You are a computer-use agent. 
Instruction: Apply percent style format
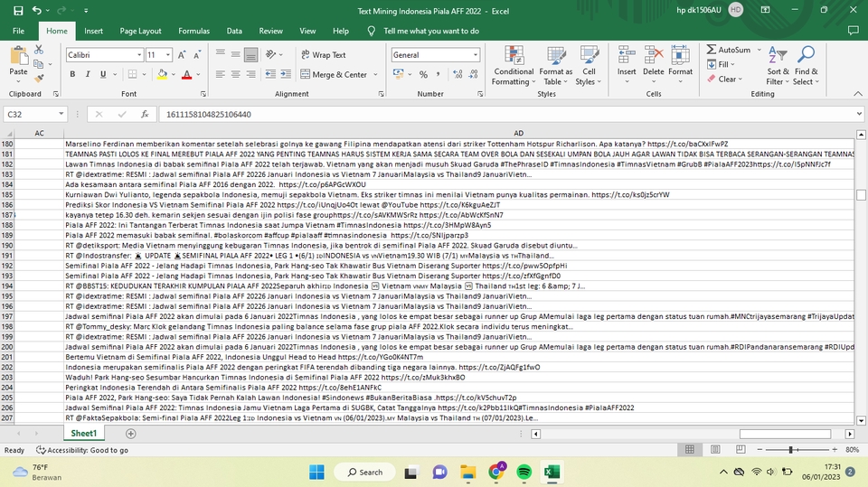(x=423, y=74)
